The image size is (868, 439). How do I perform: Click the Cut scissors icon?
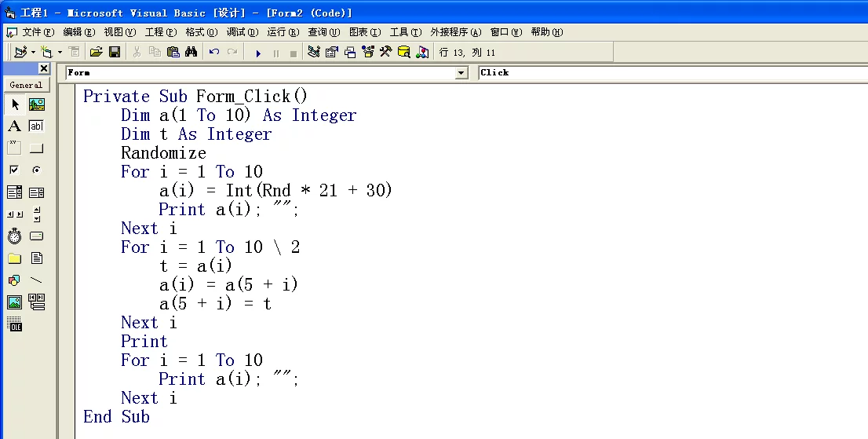point(137,52)
